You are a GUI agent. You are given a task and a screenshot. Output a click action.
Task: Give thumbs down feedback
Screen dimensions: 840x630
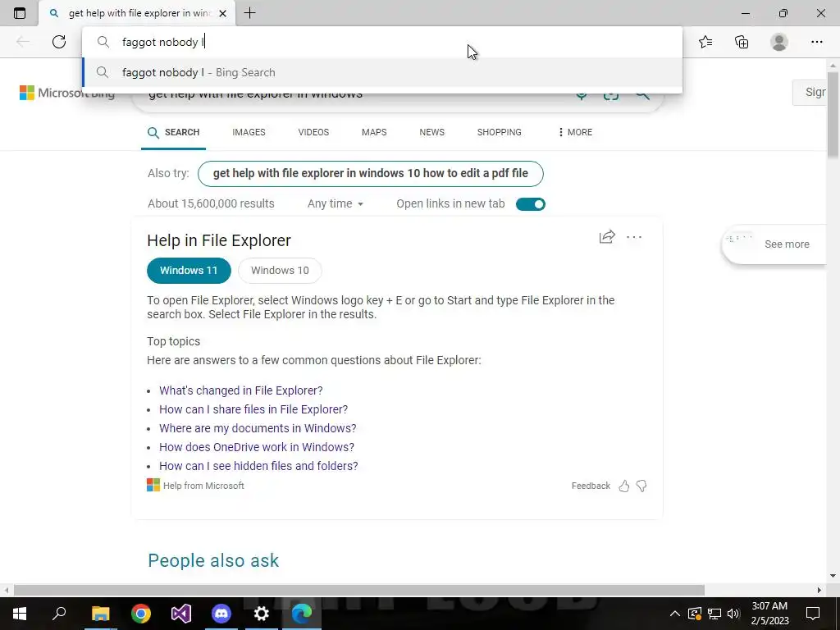641,486
